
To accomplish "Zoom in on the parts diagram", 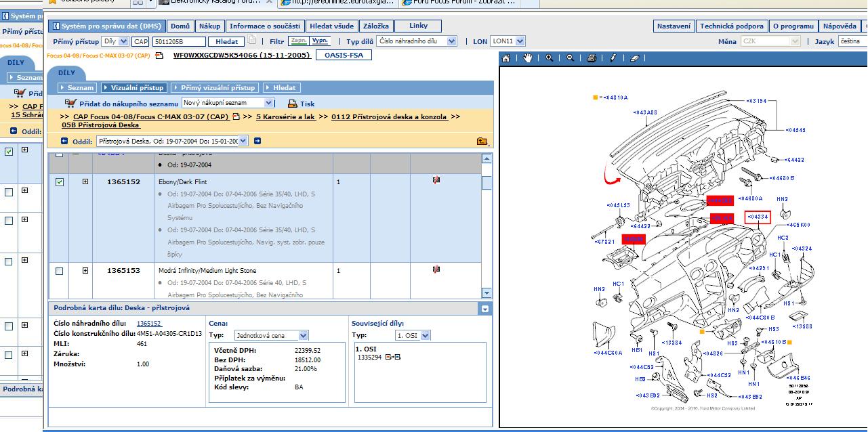I will (x=549, y=58).
